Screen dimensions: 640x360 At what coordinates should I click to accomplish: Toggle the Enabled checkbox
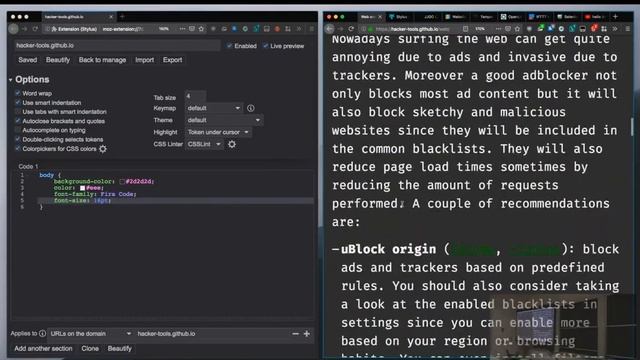tap(229, 46)
